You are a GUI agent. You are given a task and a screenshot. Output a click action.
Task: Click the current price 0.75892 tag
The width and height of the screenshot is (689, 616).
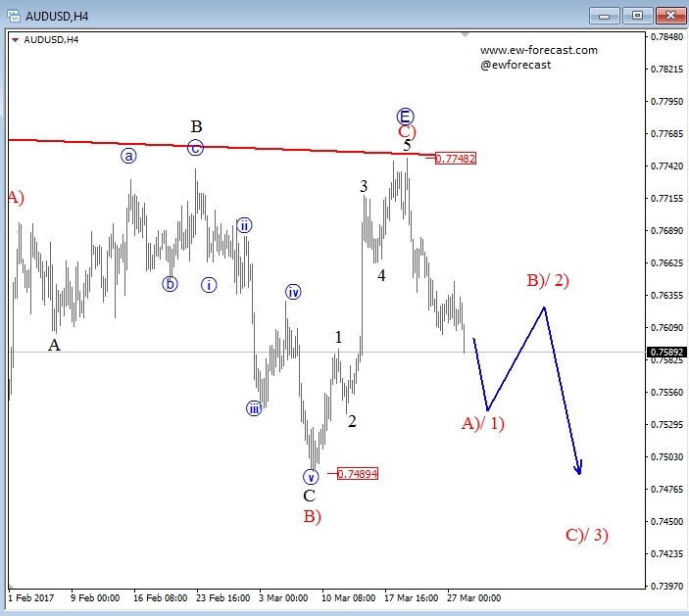667,353
